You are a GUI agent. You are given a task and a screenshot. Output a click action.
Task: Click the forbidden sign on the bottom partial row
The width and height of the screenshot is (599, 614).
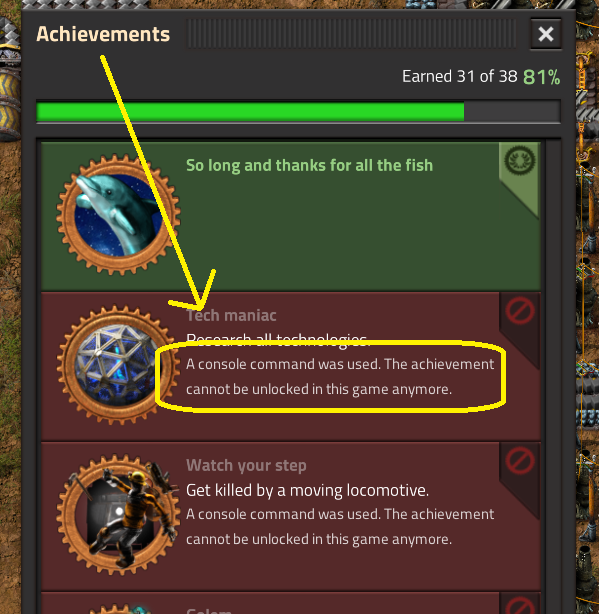click(x=520, y=606)
